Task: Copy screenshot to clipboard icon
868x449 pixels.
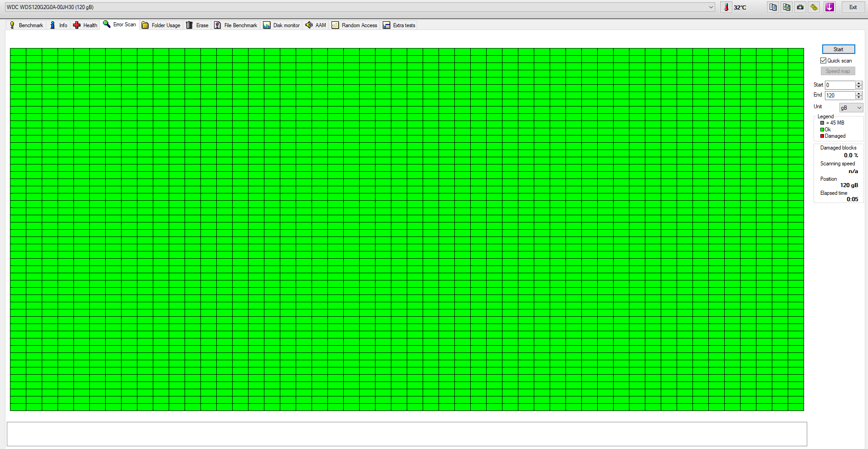Action: (787, 7)
